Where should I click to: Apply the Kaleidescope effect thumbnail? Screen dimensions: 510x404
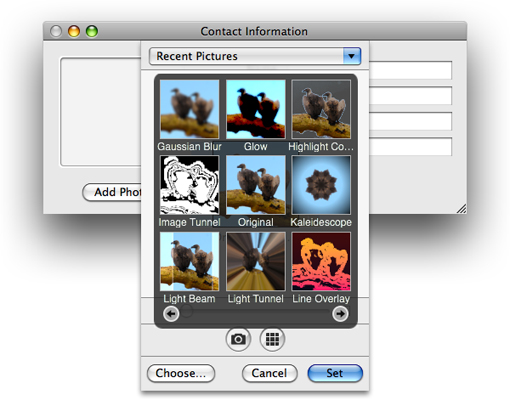click(321, 185)
